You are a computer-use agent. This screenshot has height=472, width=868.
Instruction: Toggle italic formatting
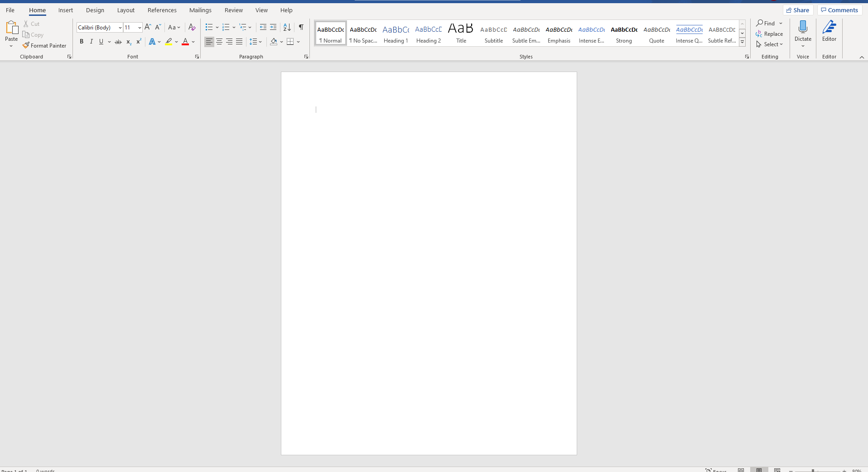[92, 42]
